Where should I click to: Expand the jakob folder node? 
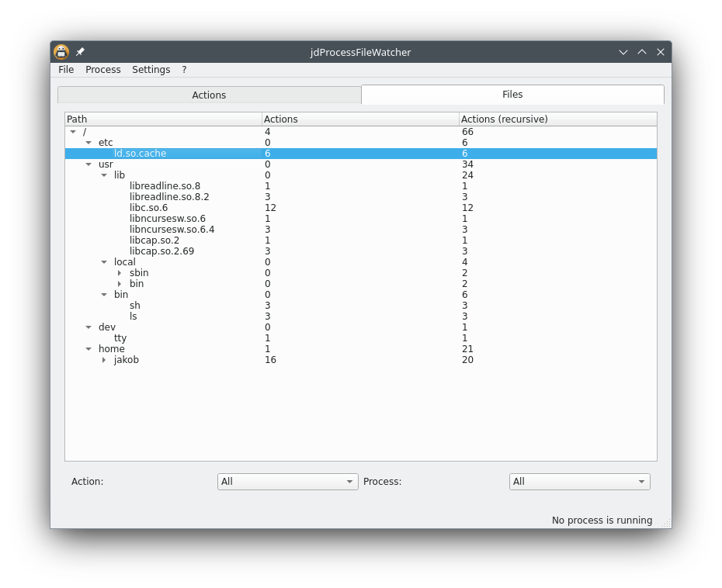click(x=104, y=360)
